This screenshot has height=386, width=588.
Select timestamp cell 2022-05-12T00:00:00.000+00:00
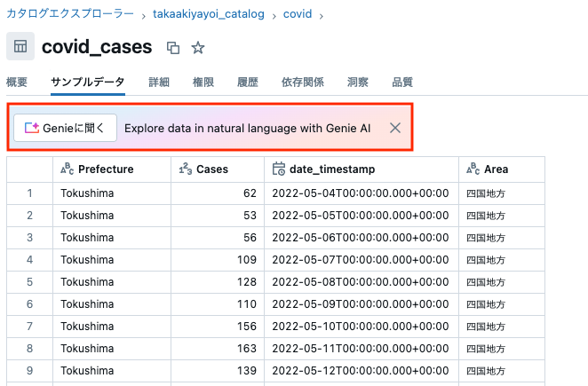pyautogui.click(x=362, y=371)
